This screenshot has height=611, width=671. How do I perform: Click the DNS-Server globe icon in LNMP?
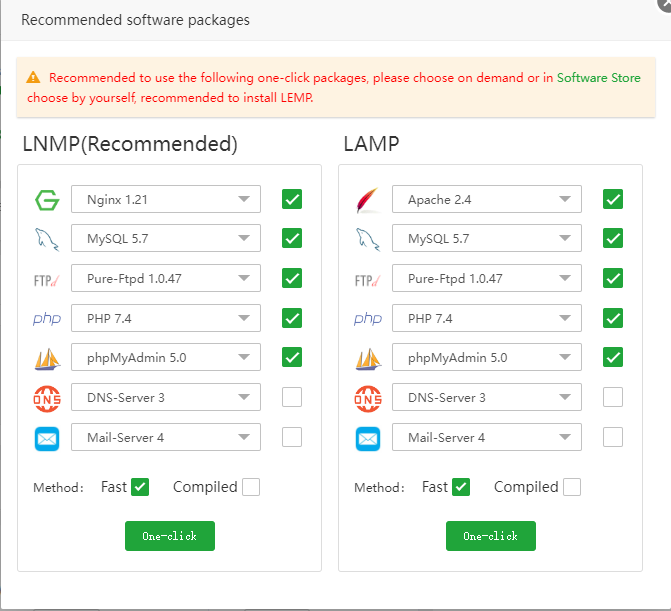47,398
